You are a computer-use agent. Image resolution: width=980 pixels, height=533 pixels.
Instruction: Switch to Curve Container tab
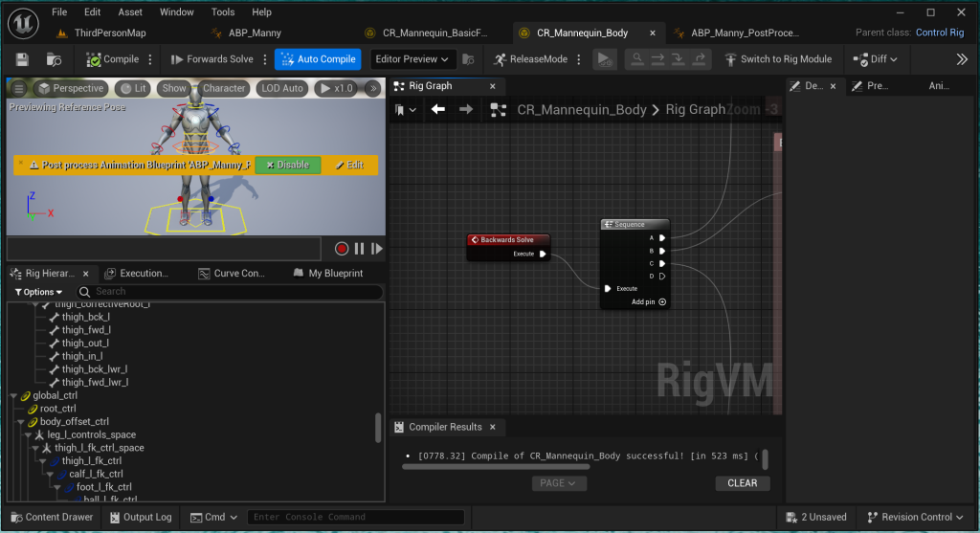click(x=232, y=273)
